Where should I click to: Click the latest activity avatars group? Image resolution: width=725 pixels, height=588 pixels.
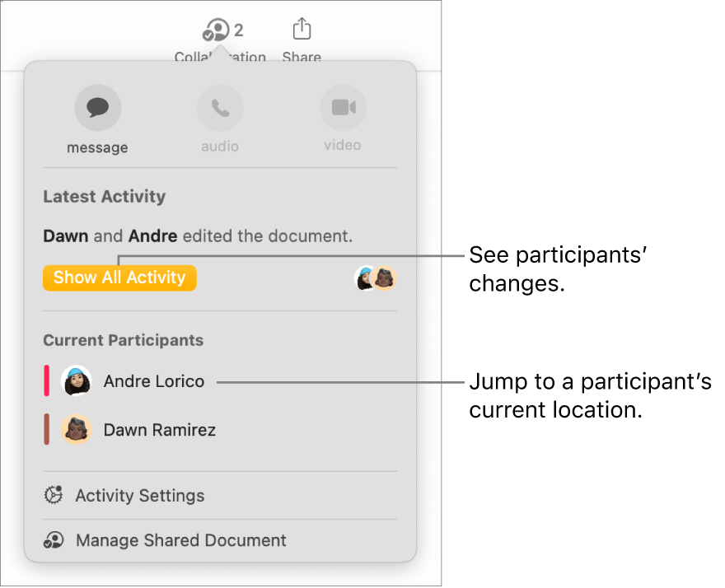pos(376,278)
